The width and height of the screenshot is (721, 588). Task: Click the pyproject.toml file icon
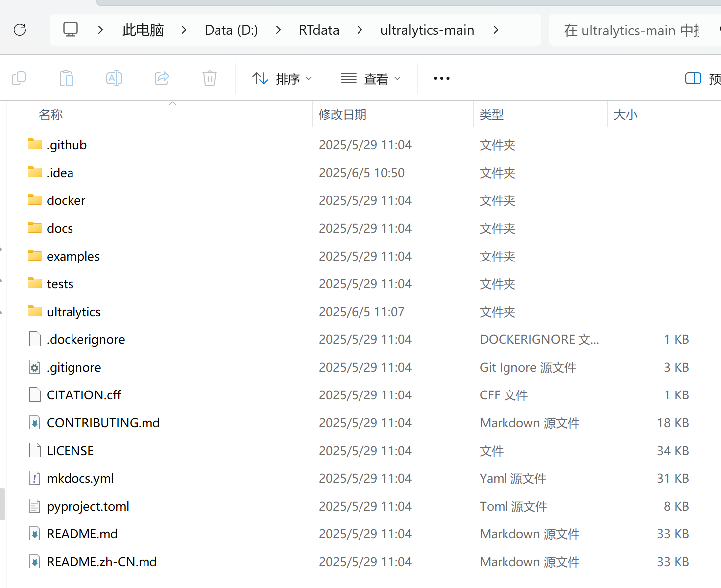[x=35, y=506]
